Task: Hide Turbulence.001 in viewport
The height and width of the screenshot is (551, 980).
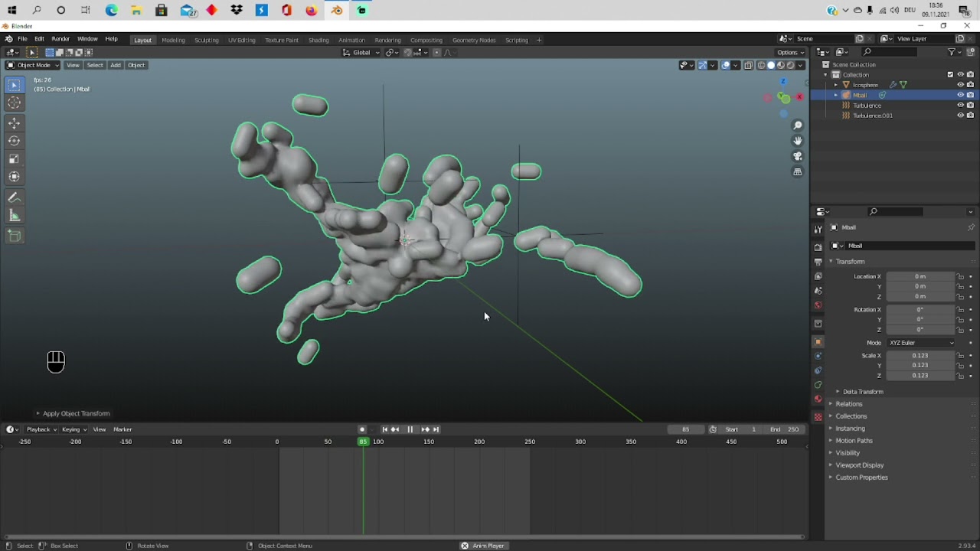Action: pyautogui.click(x=960, y=116)
